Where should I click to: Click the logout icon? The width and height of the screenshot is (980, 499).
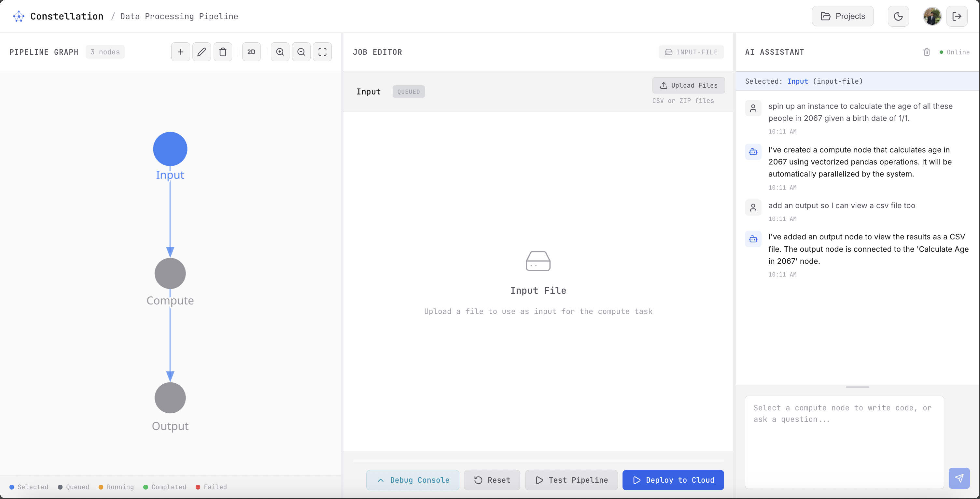coord(957,16)
